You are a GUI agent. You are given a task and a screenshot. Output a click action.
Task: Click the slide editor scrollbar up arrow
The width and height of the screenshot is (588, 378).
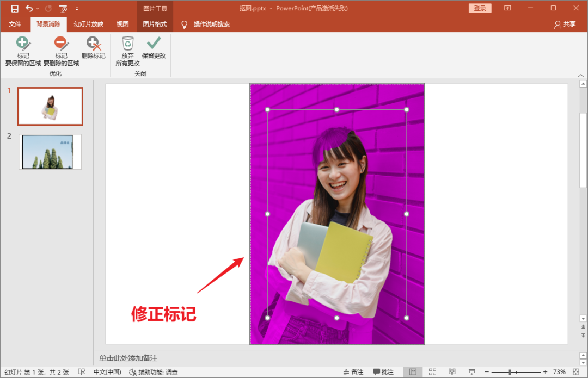click(x=583, y=84)
